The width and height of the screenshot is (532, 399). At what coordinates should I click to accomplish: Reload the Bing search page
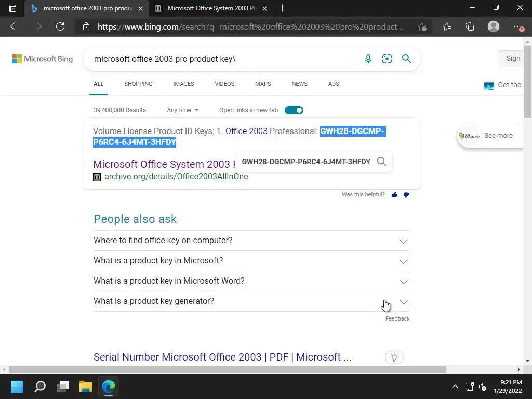60,26
